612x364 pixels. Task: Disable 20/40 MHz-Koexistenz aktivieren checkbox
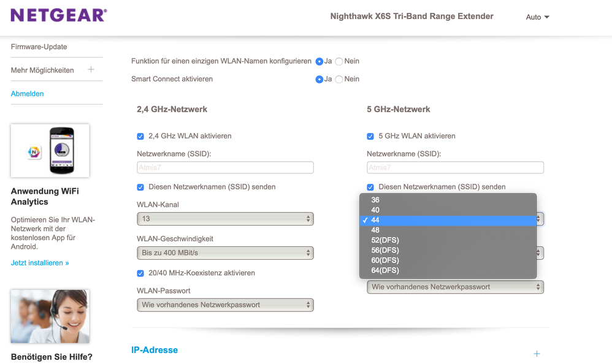pos(140,273)
